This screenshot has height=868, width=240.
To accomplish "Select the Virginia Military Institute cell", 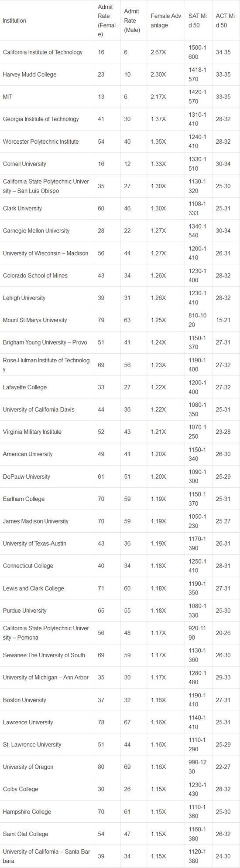I will (47, 432).
